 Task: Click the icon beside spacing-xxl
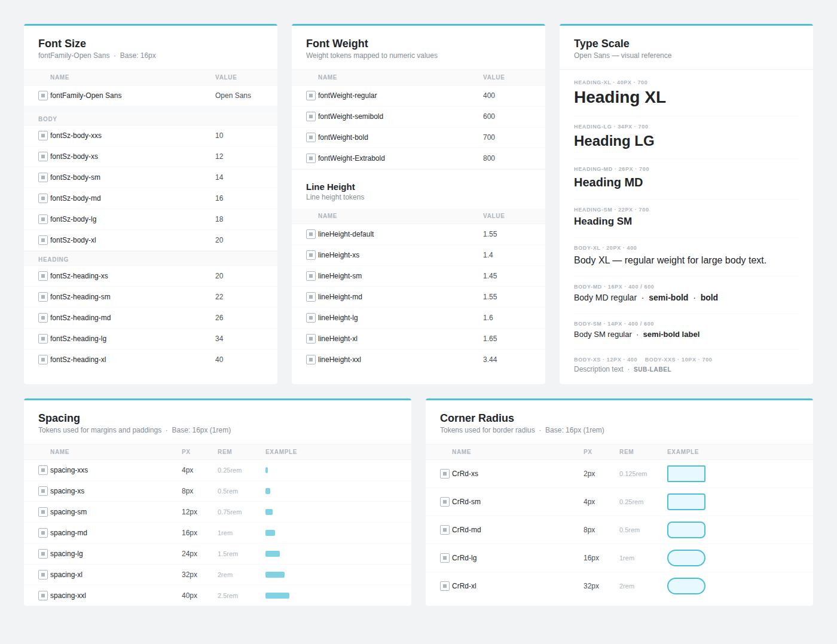[x=43, y=596]
